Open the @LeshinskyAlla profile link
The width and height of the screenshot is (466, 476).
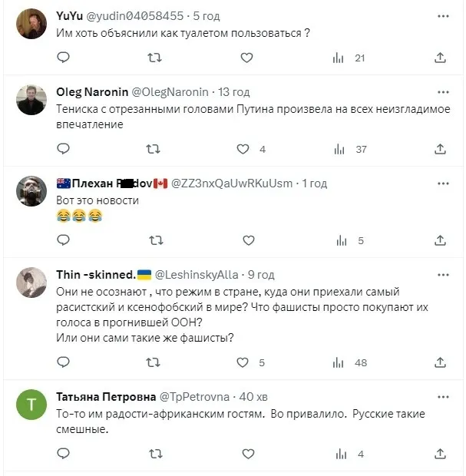pyautogui.click(x=198, y=274)
